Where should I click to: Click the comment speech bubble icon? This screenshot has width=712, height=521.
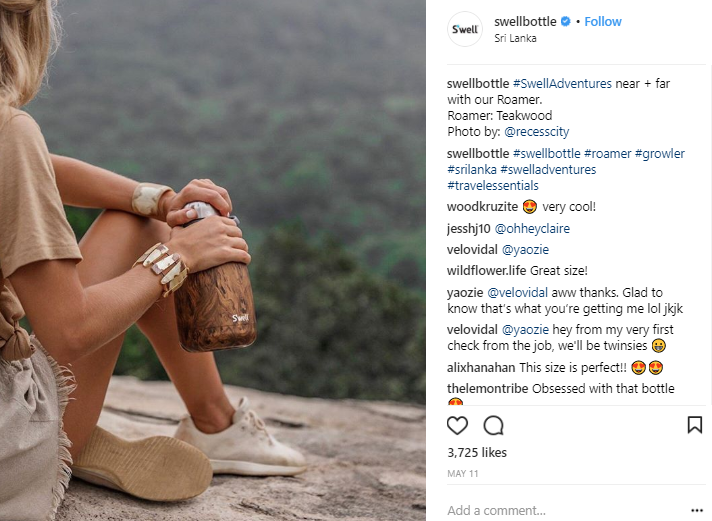[493, 426]
